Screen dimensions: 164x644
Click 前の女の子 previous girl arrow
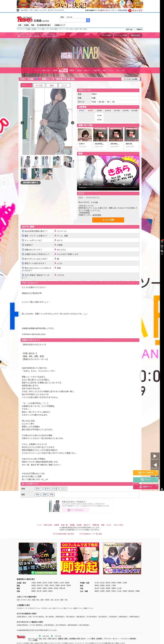coord(155,466)
